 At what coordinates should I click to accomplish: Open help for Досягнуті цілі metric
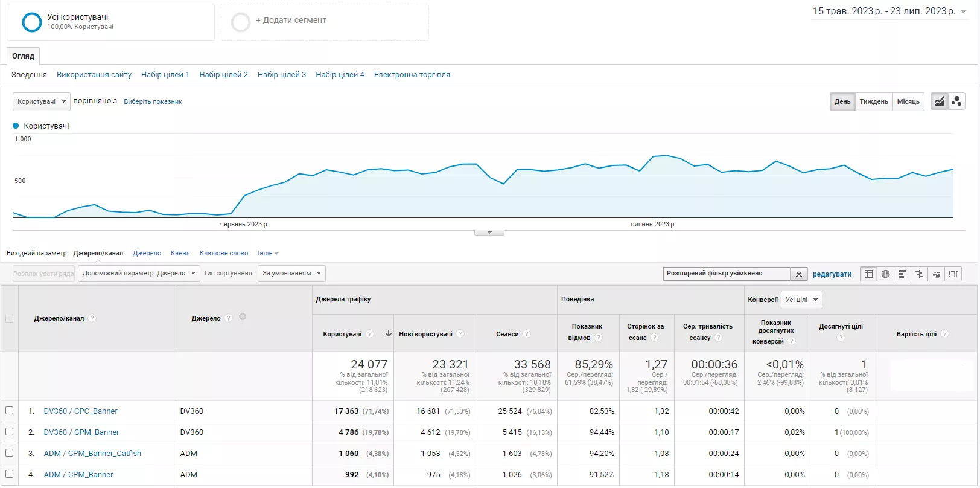pos(841,337)
